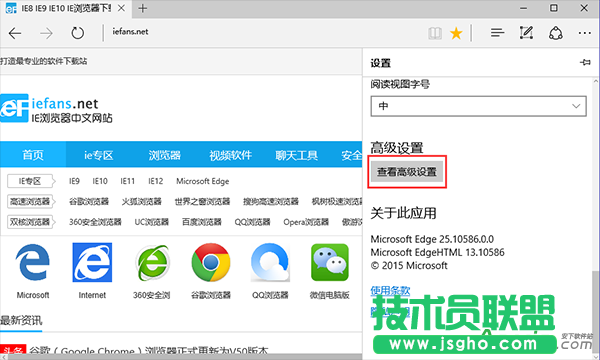Close the IE8 IE9 IE10 tab
The height and width of the screenshot is (360, 600).
point(121,8)
